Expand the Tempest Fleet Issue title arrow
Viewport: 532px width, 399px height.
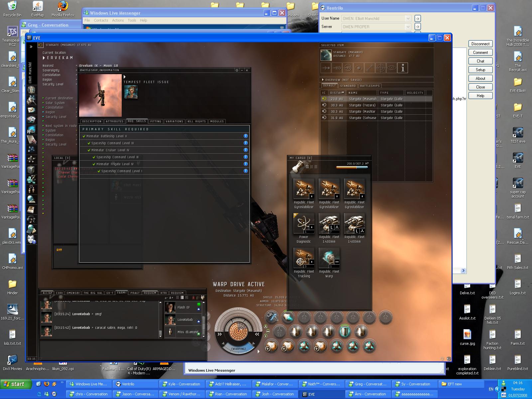(x=125, y=77)
